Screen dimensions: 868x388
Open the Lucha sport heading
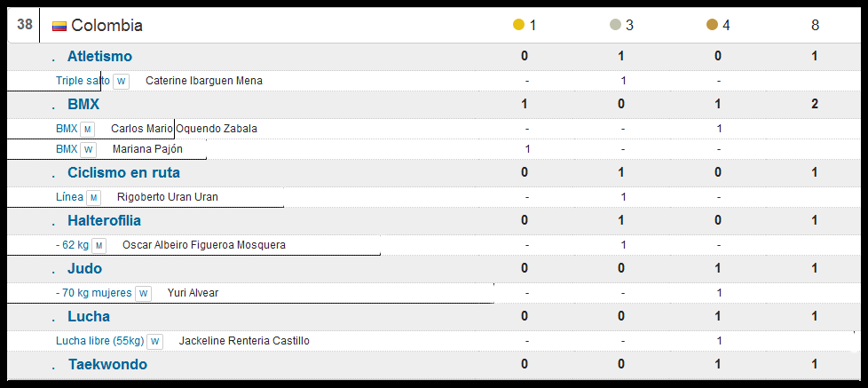(88, 316)
